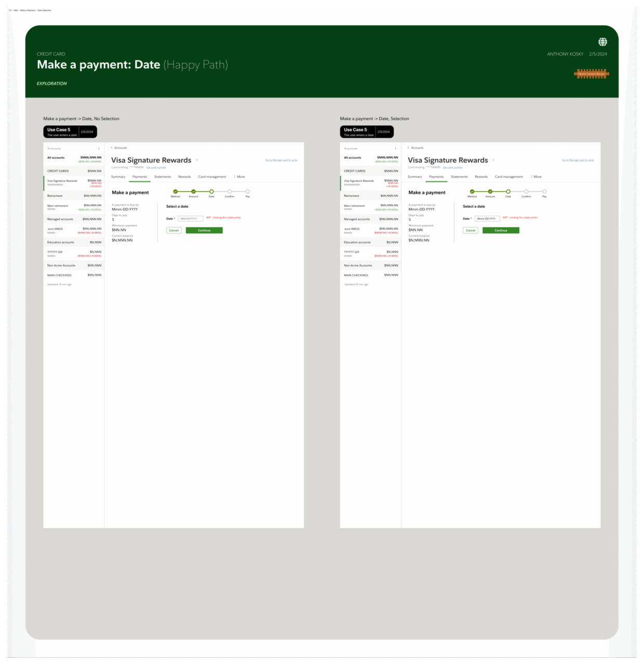644x665 pixels.
Task: Click the globe icon in the green header
Action: pos(602,42)
